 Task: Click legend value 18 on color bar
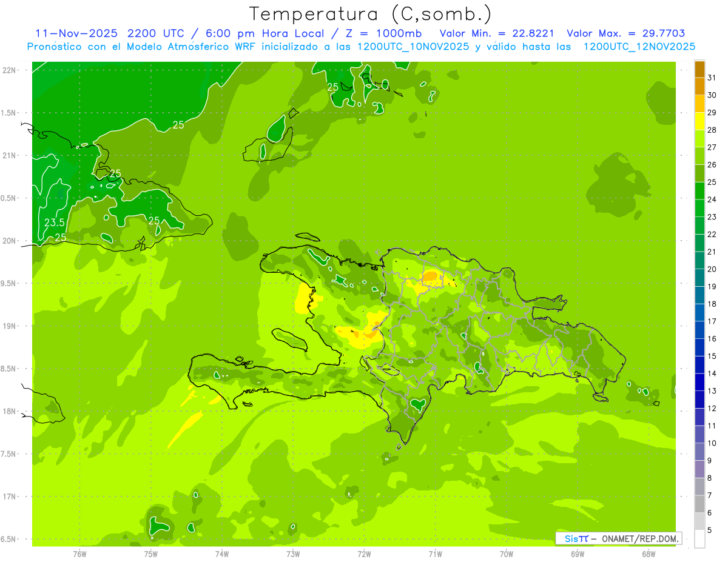pos(712,304)
